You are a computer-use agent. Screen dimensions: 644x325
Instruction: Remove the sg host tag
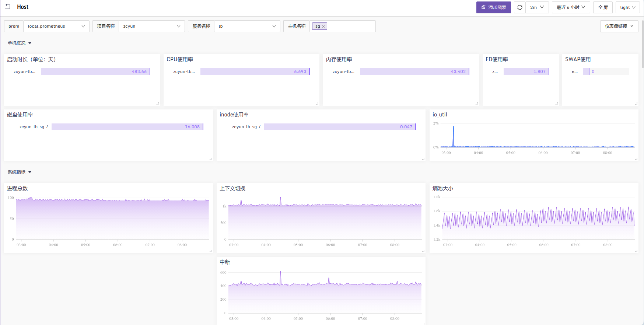tap(323, 27)
